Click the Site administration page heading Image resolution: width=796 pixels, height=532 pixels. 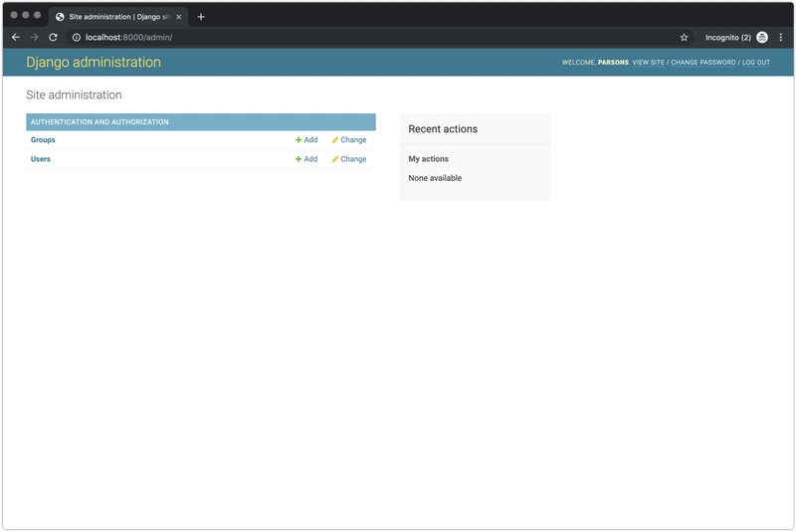tap(74, 94)
